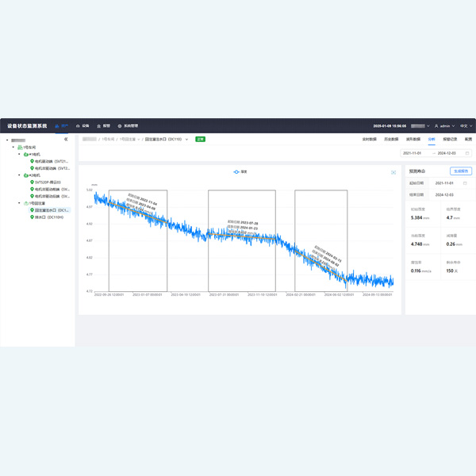Open 系统管理 in the top navigation

click(129, 126)
